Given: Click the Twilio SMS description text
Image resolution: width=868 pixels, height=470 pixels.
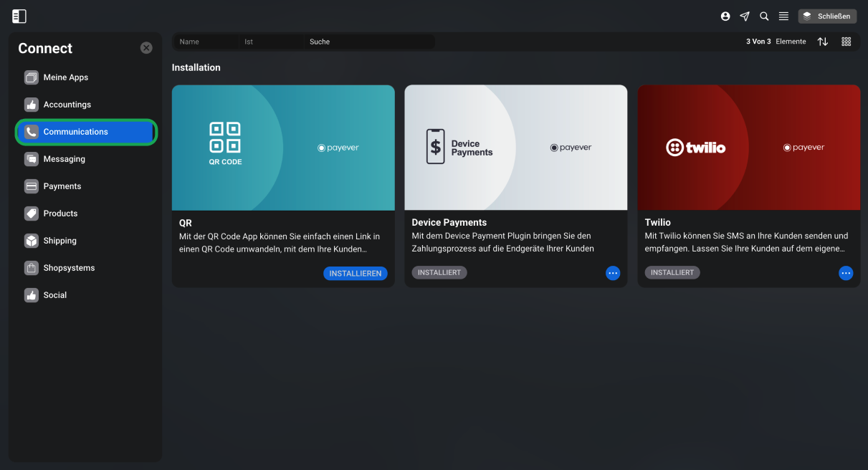Looking at the screenshot, I should pos(746,243).
